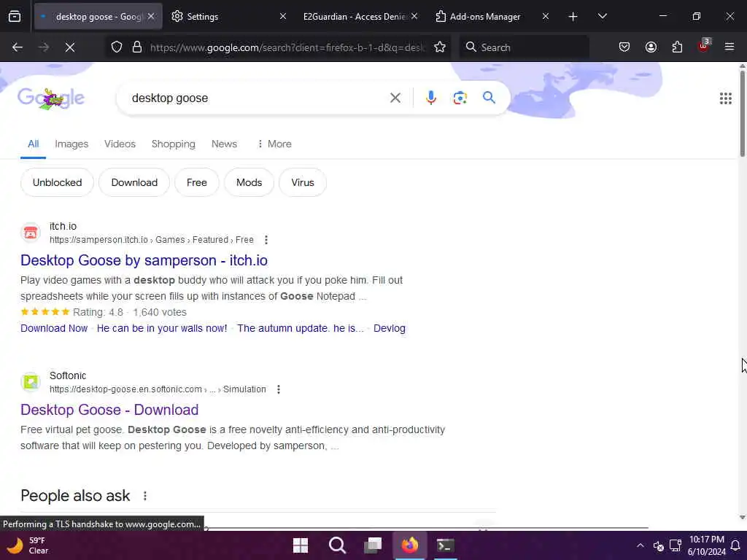
Task: Open the tracking protection shield icon
Action: 117,47
